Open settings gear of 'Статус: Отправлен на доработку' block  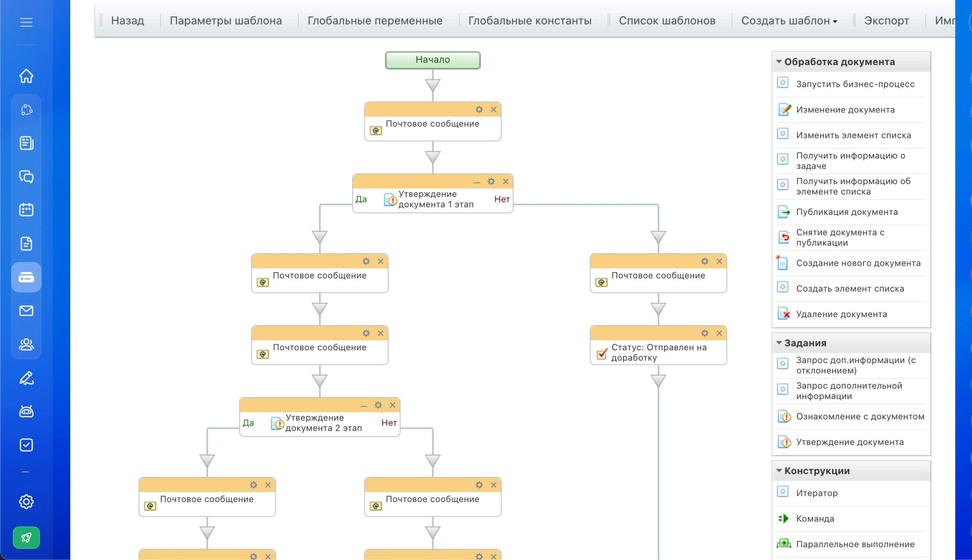(x=705, y=333)
